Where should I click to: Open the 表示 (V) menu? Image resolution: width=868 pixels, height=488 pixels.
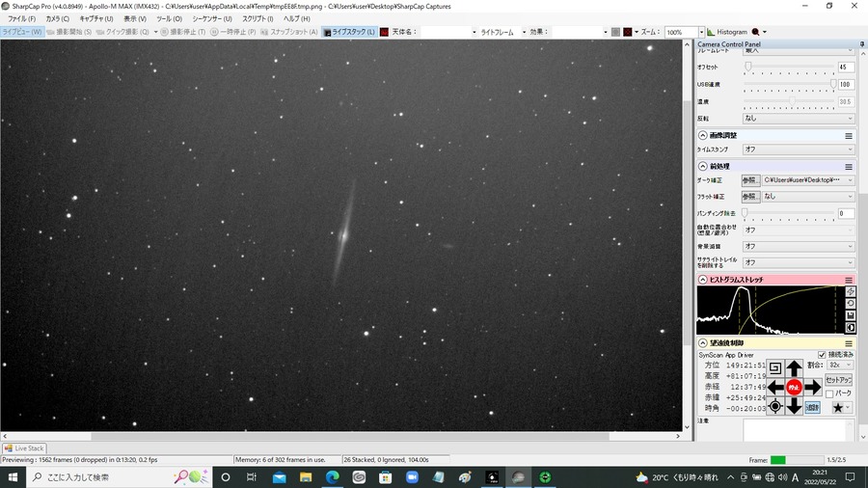pyautogui.click(x=134, y=19)
